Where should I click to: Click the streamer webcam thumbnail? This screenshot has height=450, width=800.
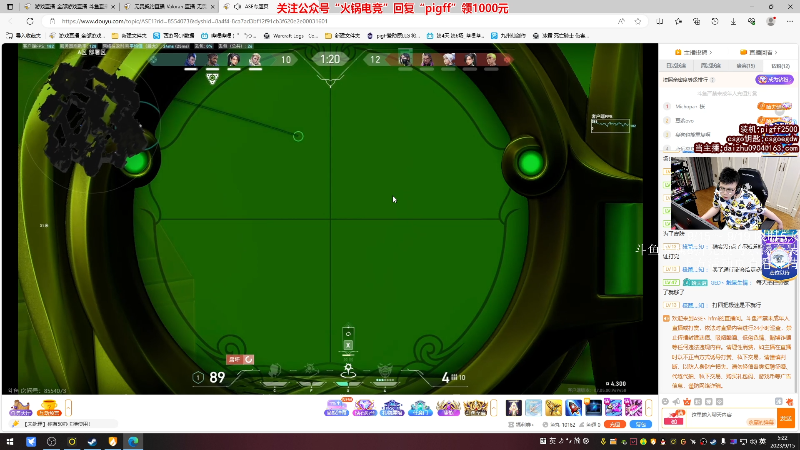[x=734, y=193]
